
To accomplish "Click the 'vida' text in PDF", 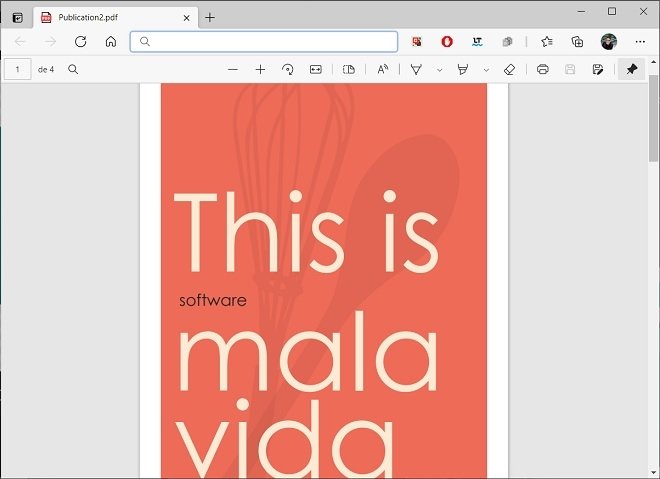I will [285, 438].
